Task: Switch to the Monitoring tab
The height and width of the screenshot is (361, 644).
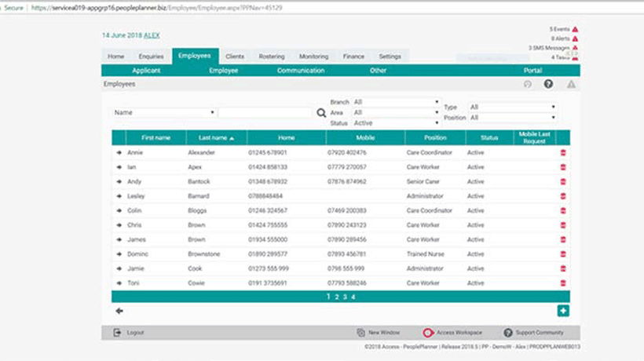Action: click(x=313, y=57)
